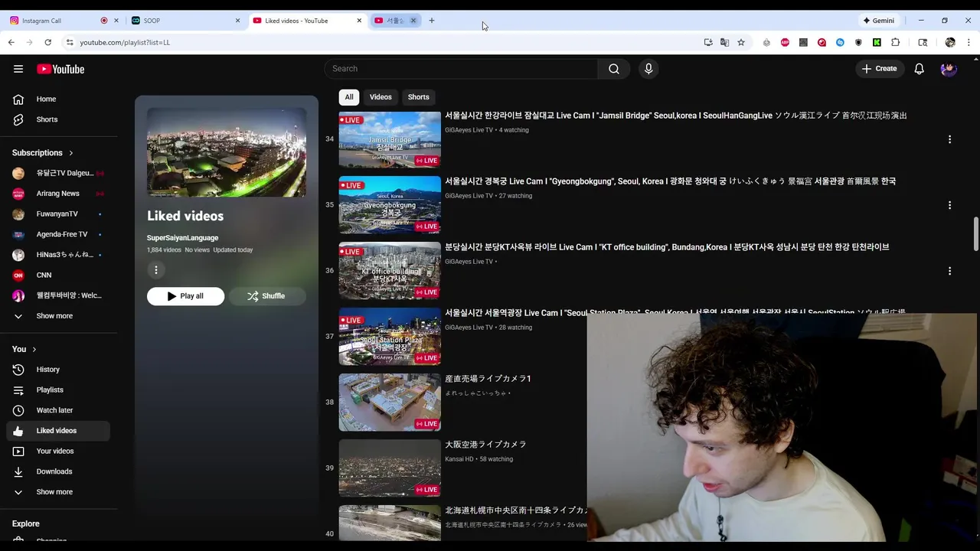Image resolution: width=980 pixels, height=551 pixels.
Task: Open the Jamsil Bridge live cam thumbnail
Action: point(390,139)
